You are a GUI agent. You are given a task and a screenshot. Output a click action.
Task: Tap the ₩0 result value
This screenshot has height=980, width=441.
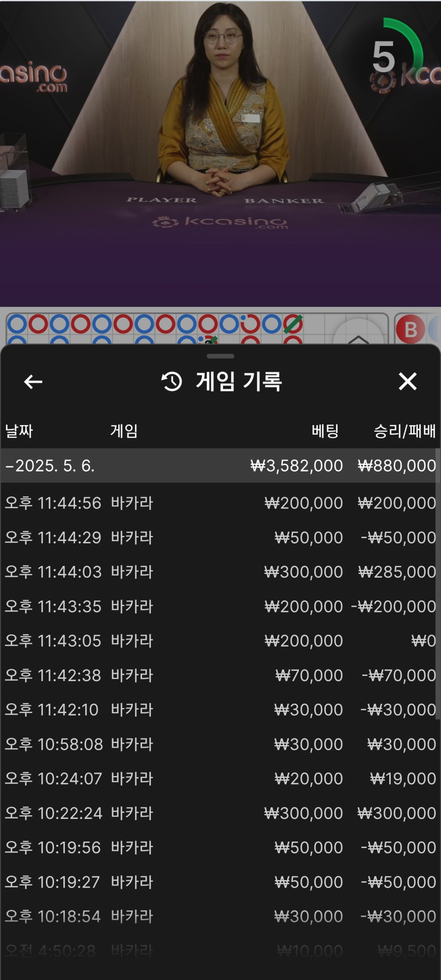coord(424,640)
